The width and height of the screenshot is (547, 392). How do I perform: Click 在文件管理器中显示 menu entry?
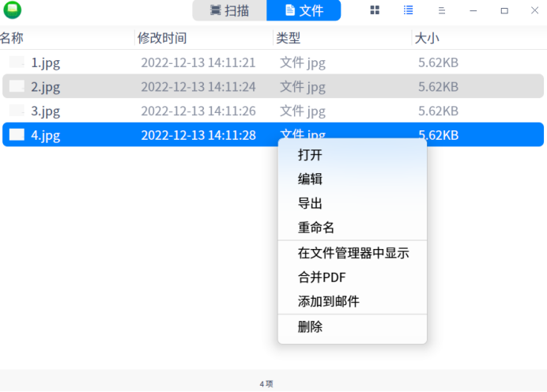pyautogui.click(x=353, y=253)
